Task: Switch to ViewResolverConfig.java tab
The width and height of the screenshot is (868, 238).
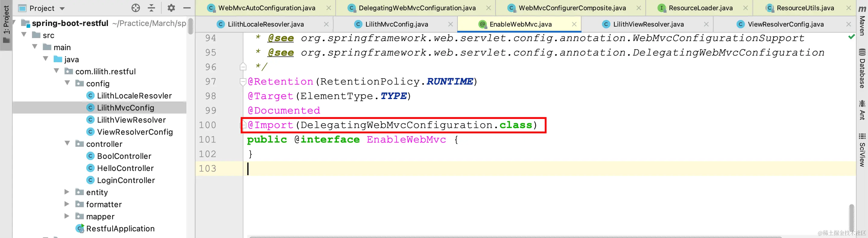Action: 785,24
